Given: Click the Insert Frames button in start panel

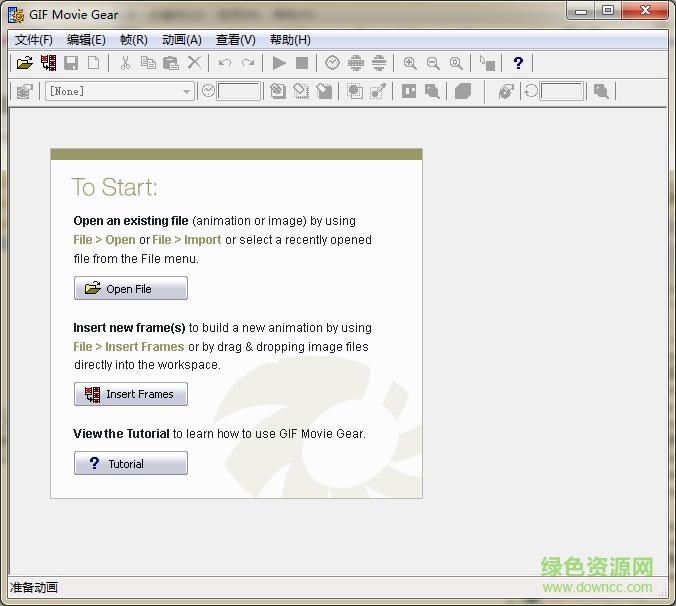Looking at the screenshot, I should tap(131, 394).
